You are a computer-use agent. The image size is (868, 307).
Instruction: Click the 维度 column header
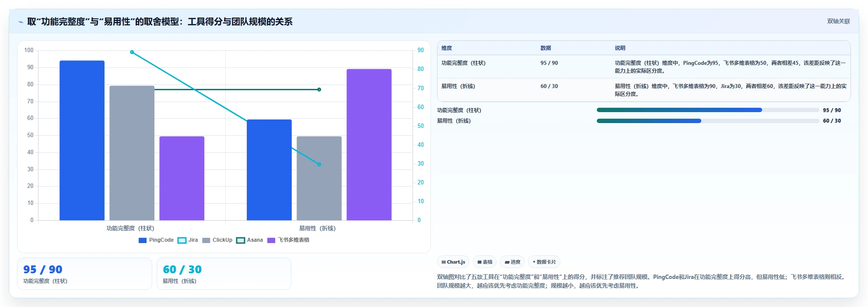pos(447,48)
